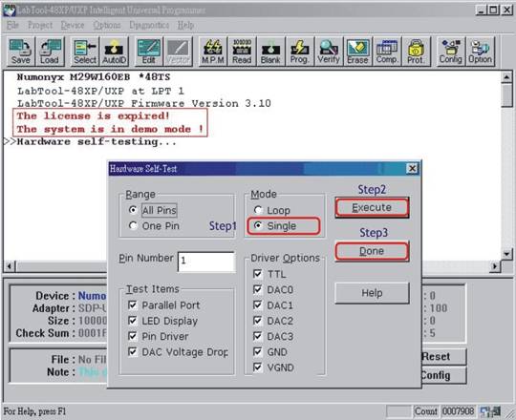This screenshot has width=516, height=420.
Task: Click the Help button in dialog
Action: 372,293
